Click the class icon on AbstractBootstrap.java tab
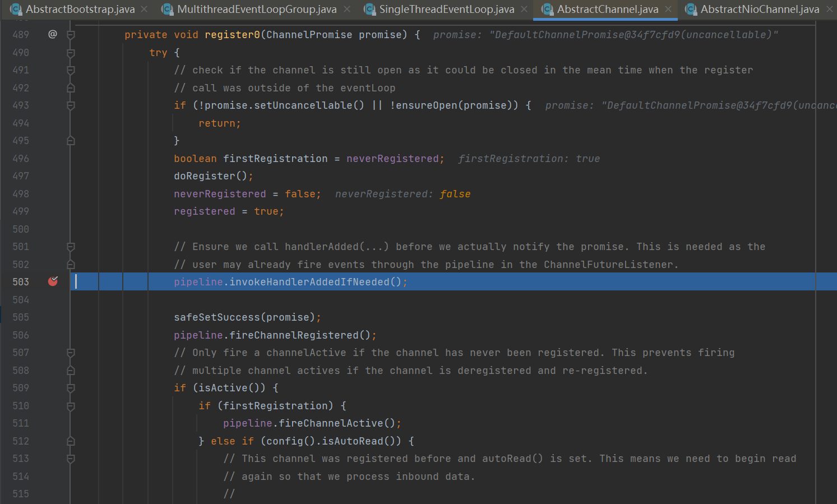The image size is (837, 504). click(16, 9)
